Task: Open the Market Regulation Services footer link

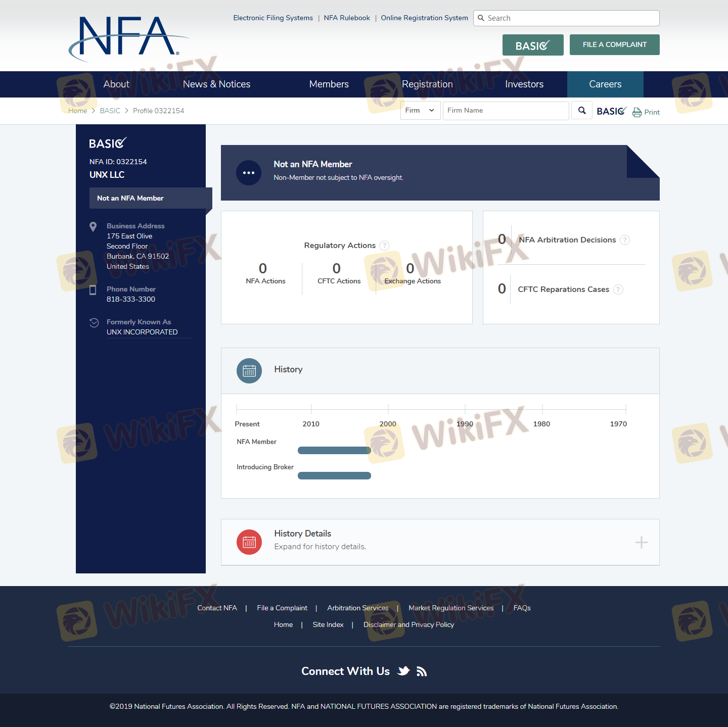Action: pos(451,608)
